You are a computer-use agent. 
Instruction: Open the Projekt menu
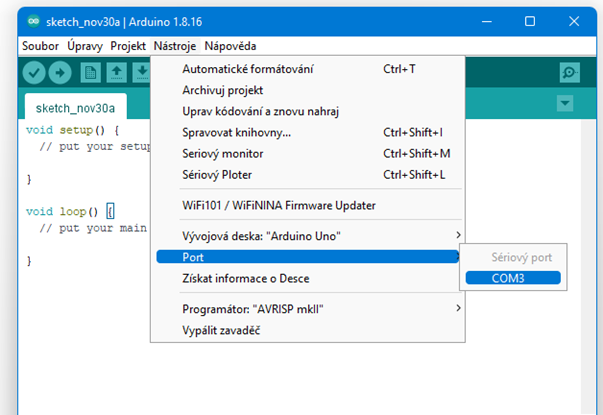tap(128, 46)
